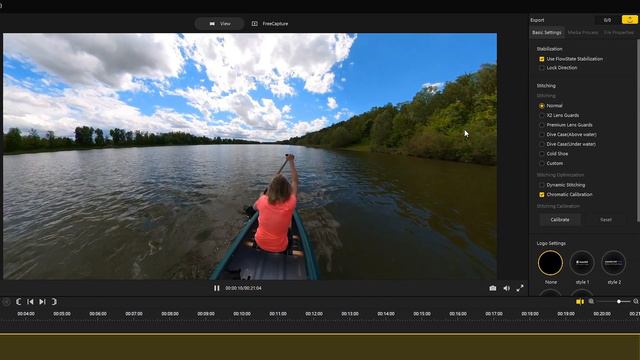
Task: Set trim start bracket marker
Action: (18, 302)
